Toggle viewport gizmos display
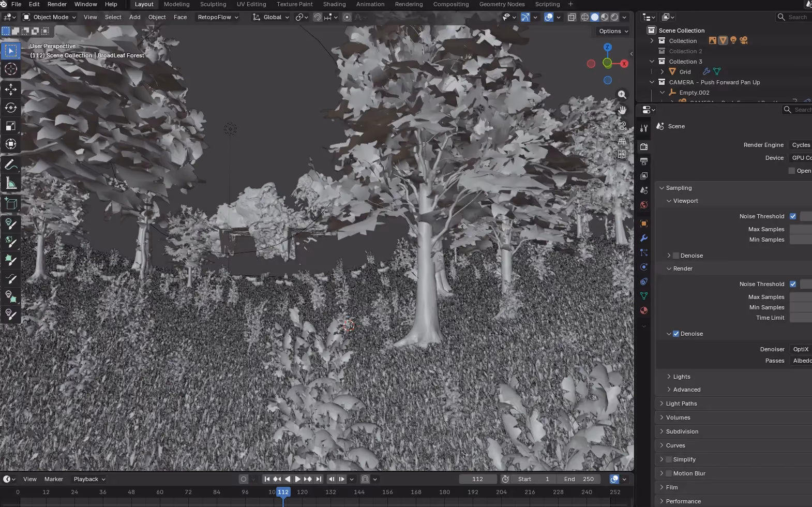This screenshot has height=507, width=812. [x=525, y=17]
